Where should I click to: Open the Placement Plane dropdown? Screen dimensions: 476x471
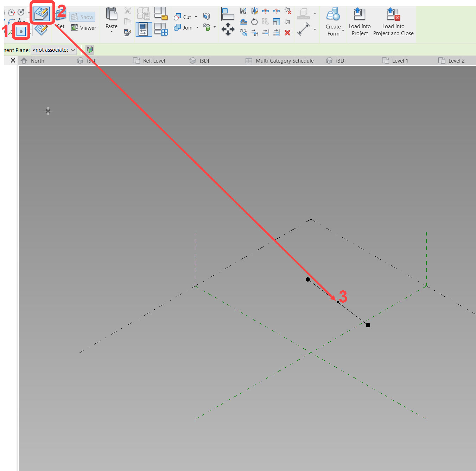73,50
